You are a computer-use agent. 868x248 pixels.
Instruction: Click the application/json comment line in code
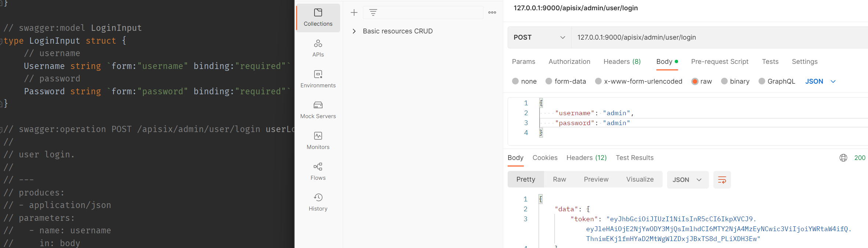(x=57, y=205)
